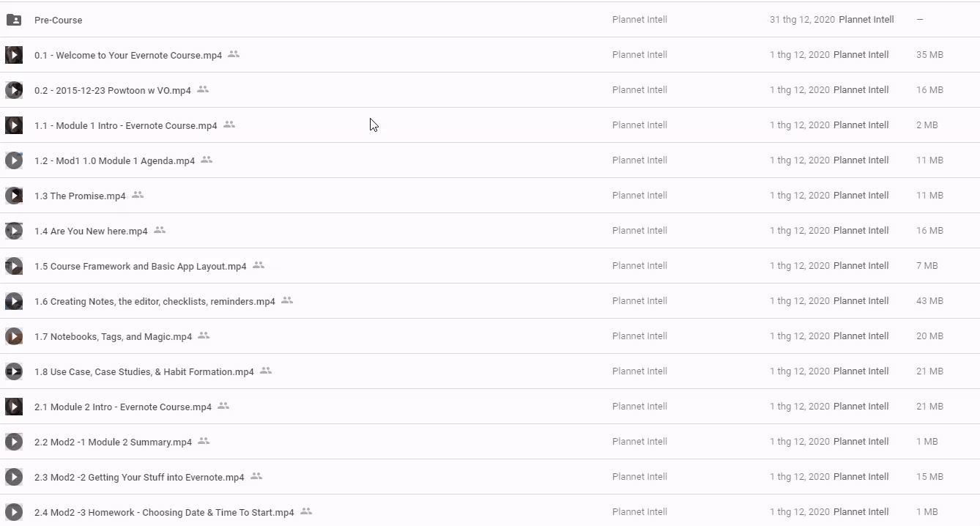980x526 pixels.
Task: Click the Pre-Course folder name
Action: click(58, 20)
